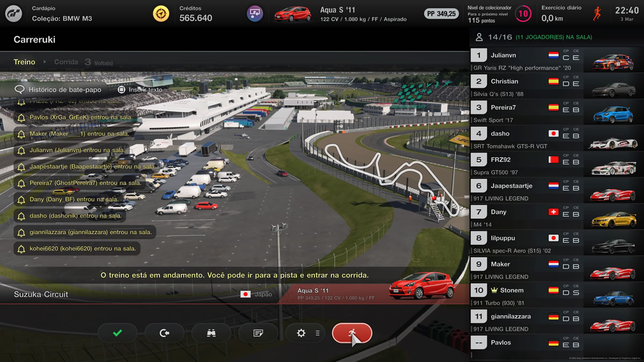Click the bell next to Julianvn's chat message
Image resolution: width=644 pixels, height=362 pixels.
pos(21,151)
